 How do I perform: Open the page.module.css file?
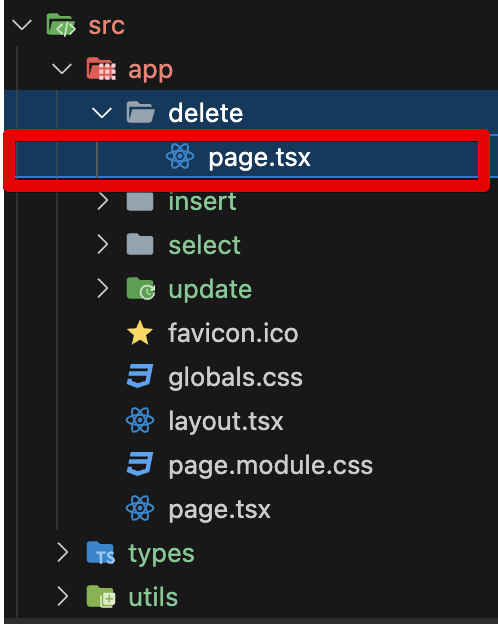pos(270,465)
